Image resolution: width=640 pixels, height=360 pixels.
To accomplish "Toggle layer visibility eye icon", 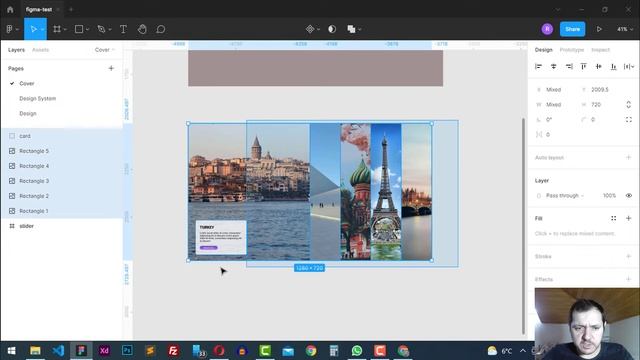I will 629,196.
